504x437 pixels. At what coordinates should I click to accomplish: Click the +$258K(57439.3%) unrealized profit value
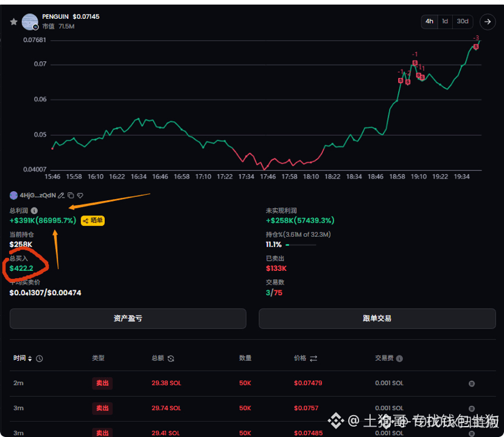tap(300, 220)
